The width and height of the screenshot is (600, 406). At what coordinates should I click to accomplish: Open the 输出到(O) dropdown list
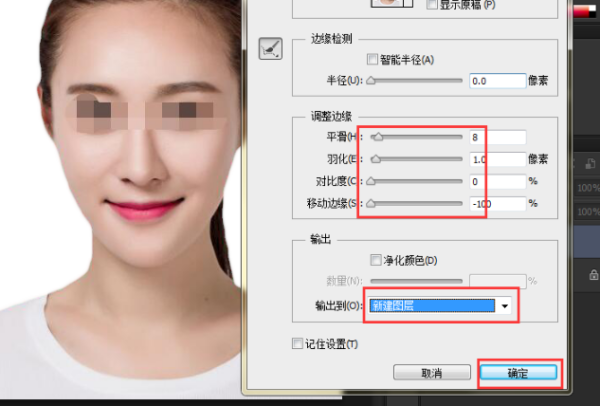tap(439, 306)
